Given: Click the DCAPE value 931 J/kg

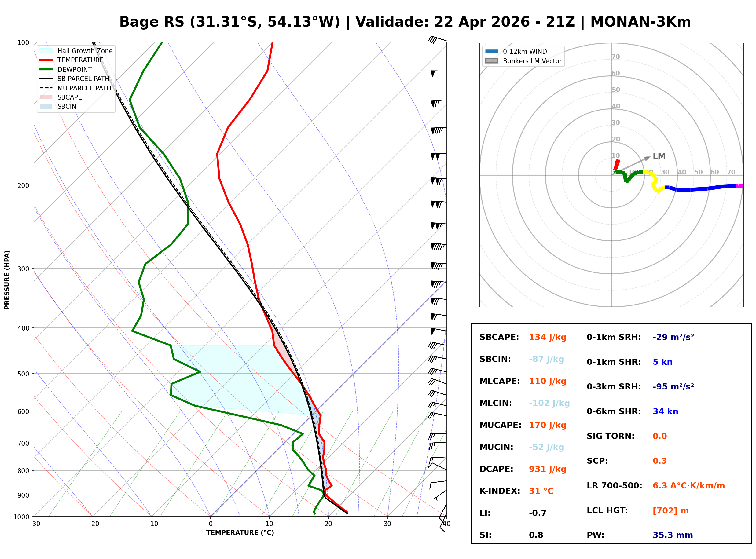Looking at the screenshot, I should tap(548, 470).
